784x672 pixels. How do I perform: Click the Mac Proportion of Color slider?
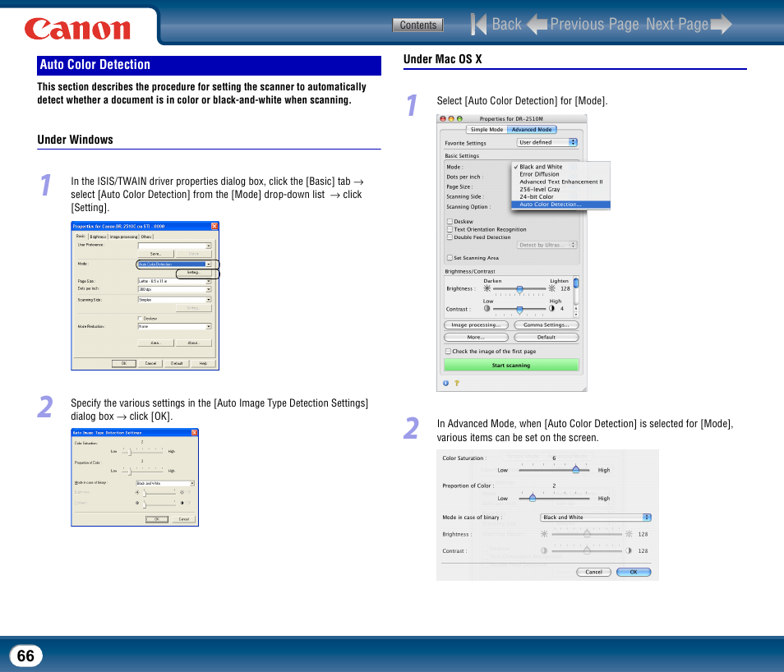pos(555,498)
